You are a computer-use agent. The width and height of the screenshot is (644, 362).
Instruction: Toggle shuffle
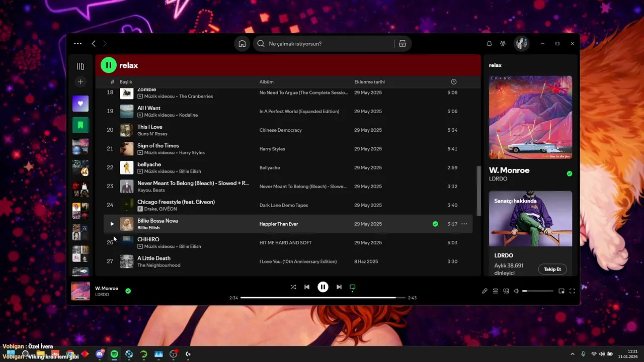(x=293, y=287)
